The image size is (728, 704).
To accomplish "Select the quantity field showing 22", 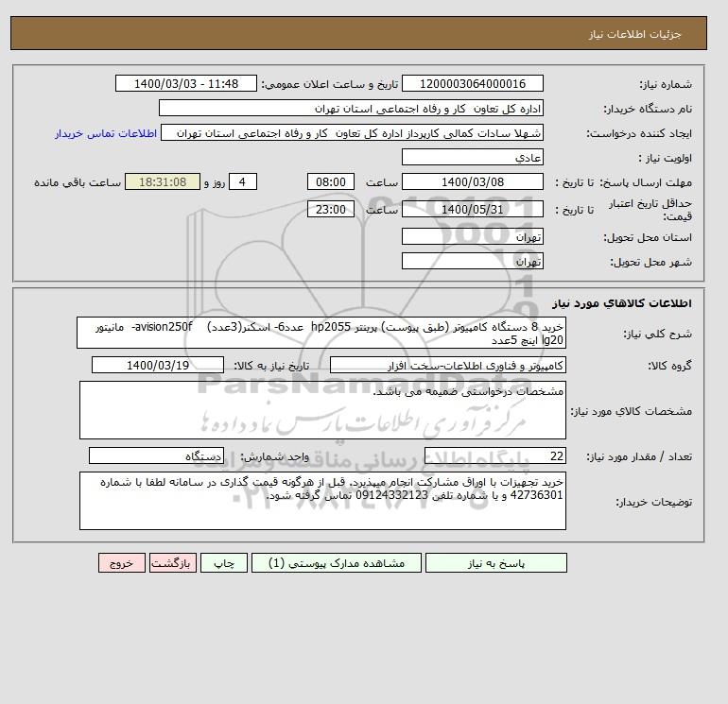I will (494, 455).
